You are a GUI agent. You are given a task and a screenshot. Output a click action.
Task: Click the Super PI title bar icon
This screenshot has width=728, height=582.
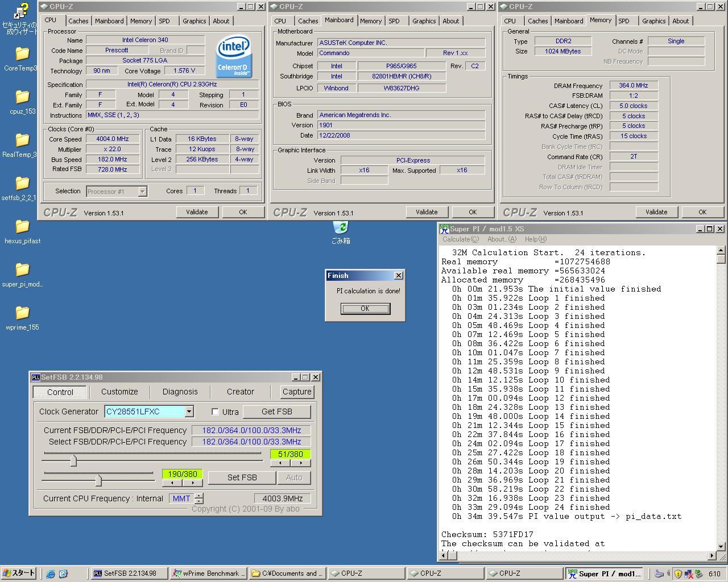coord(444,228)
